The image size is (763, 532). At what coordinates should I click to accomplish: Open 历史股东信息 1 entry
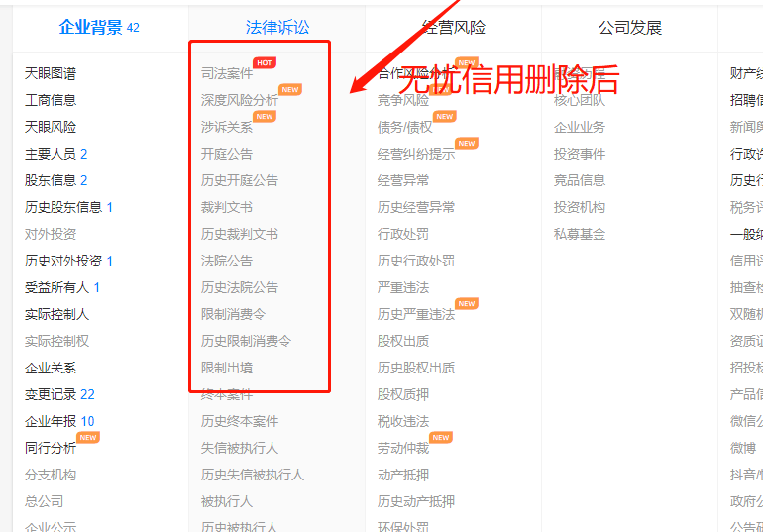(68, 208)
